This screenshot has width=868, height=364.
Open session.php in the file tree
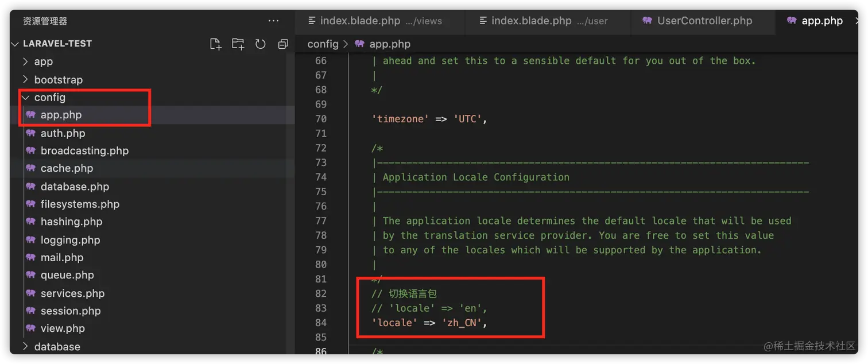(71, 311)
